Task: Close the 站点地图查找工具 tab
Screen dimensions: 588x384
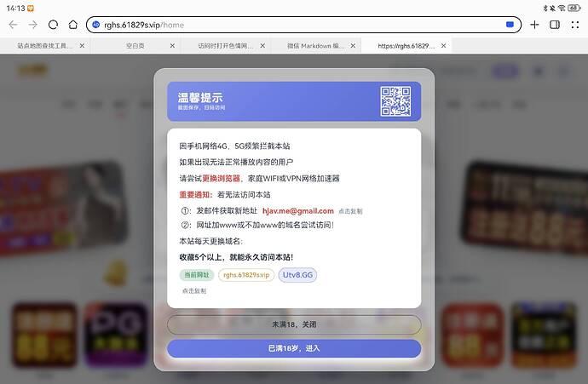Action: pos(82,46)
